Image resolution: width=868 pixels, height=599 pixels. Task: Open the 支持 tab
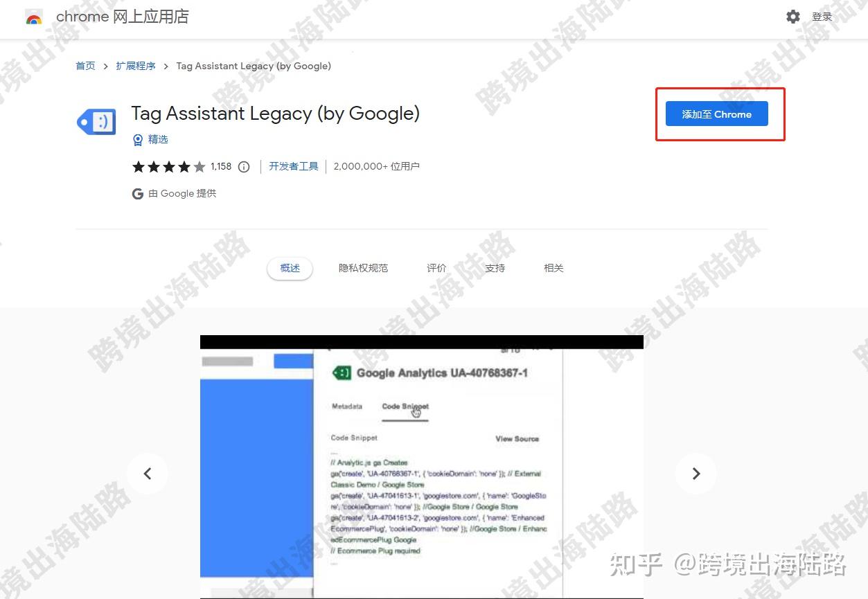[x=495, y=268]
